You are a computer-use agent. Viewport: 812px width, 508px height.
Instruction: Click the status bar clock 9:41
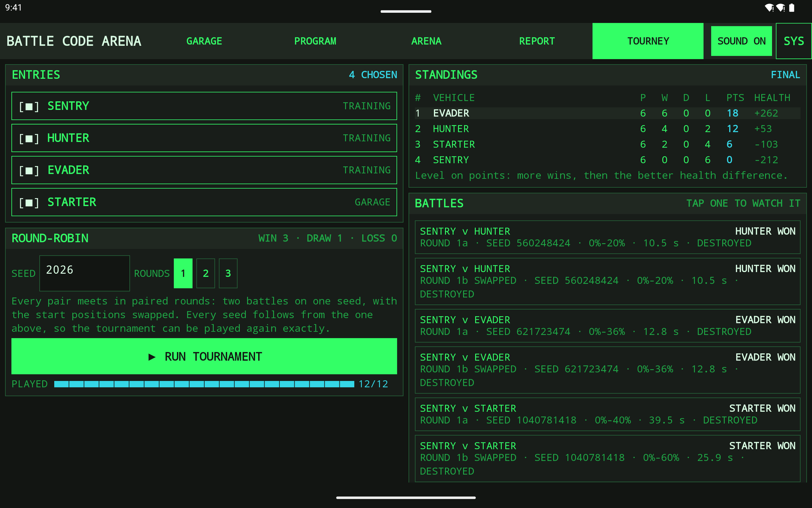pyautogui.click(x=13, y=7)
